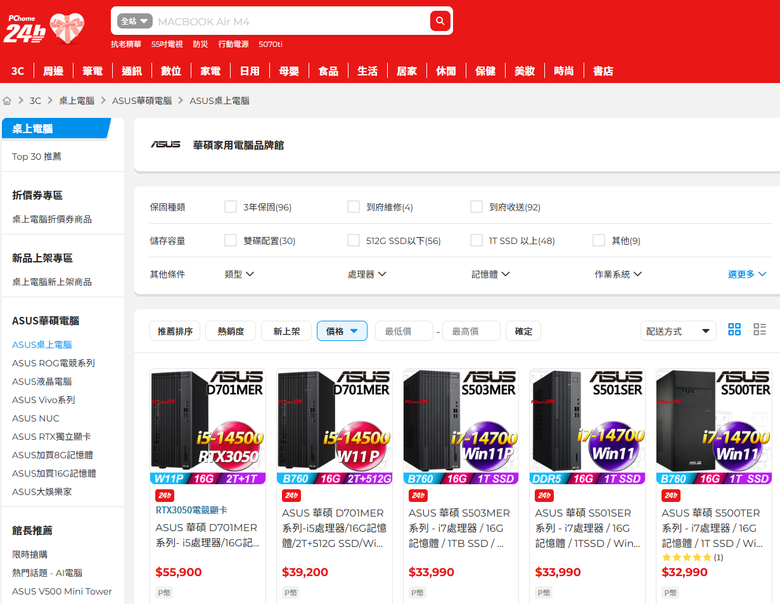Click the 最低價 price input
The image size is (780, 604).
pyautogui.click(x=404, y=331)
